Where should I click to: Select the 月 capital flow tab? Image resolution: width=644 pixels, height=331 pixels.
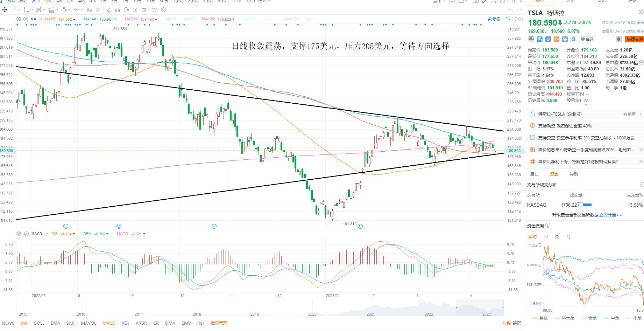(568, 237)
